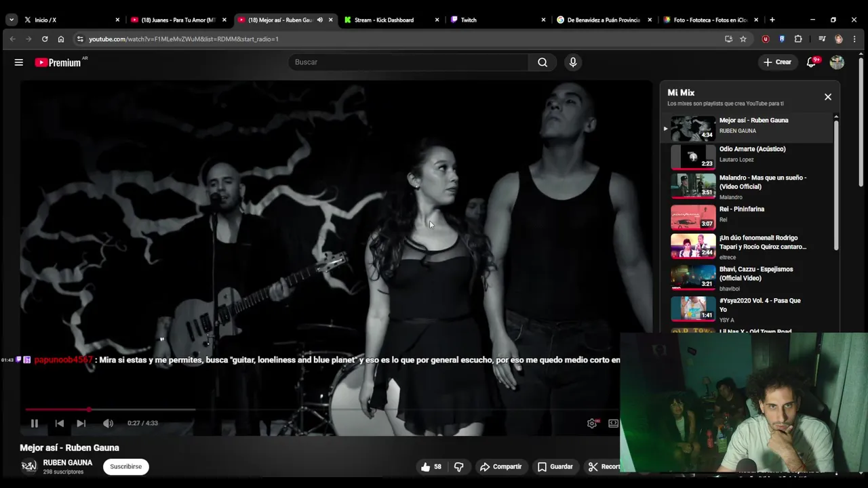This screenshot has width=868, height=488.
Task: Open the YouTube account avatar menu
Action: 837,62
